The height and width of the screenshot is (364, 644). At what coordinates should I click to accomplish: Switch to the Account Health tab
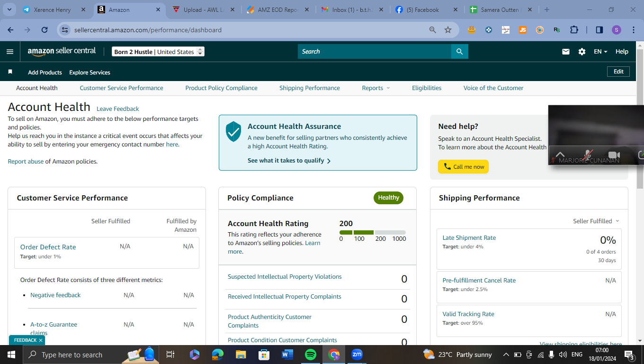point(37,88)
